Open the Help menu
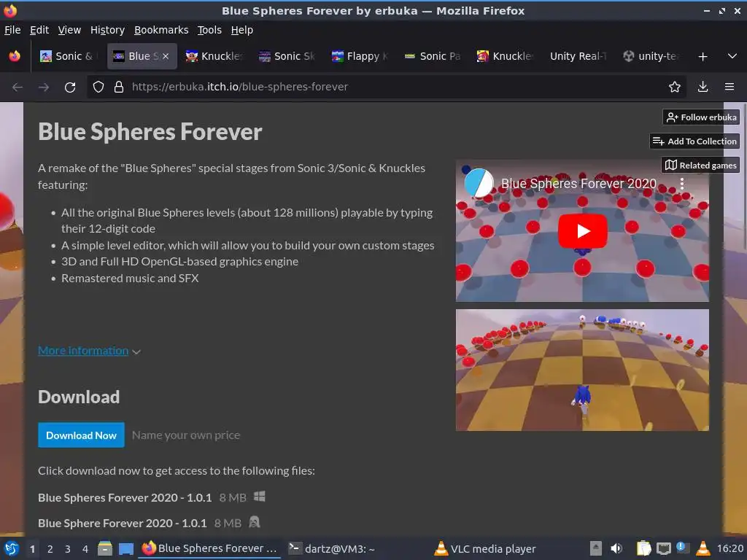The height and width of the screenshot is (560, 747). [x=242, y=30]
